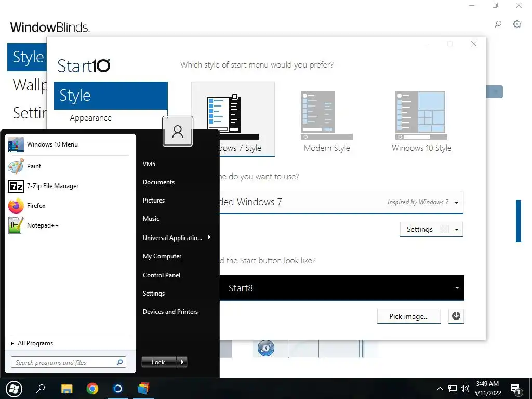Screen dimensions: 532x399
Task: Open WindowBlinds settings gear icon
Action: coord(517,24)
